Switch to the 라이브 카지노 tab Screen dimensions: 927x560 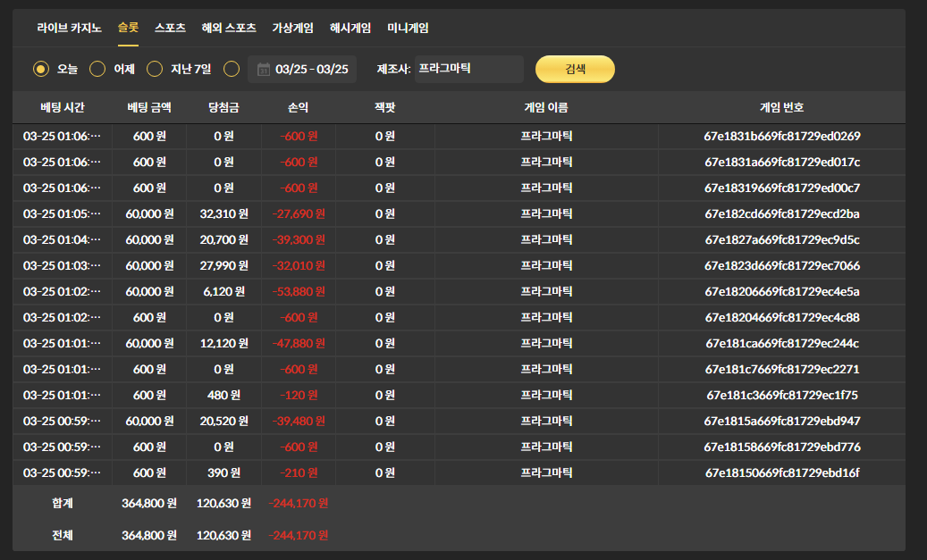pyautogui.click(x=69, y=28)
